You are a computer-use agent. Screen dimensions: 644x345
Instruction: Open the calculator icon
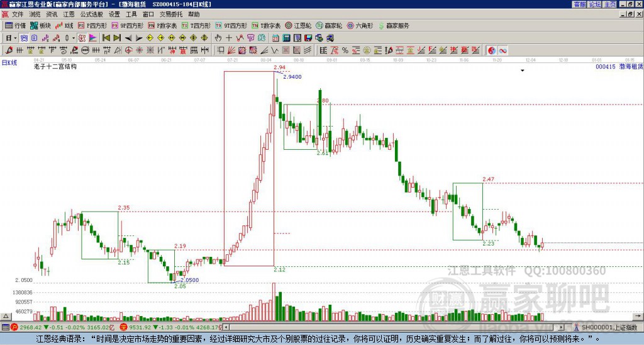(x=286, y=38)
